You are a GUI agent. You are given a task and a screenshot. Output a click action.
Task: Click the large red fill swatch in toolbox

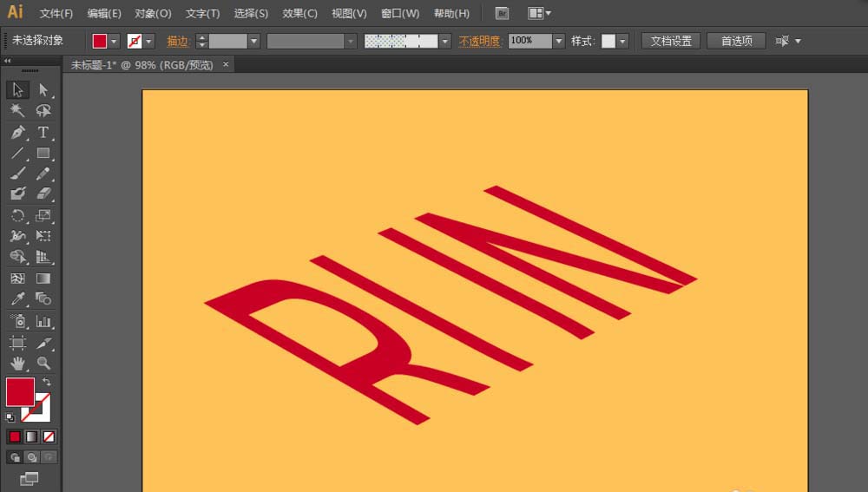point(20,391)
